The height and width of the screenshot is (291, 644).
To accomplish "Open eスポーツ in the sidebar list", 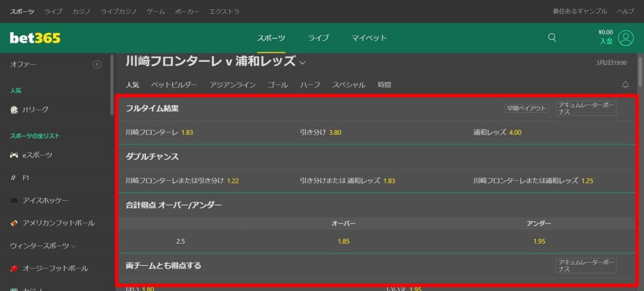I will click(37, 155).
